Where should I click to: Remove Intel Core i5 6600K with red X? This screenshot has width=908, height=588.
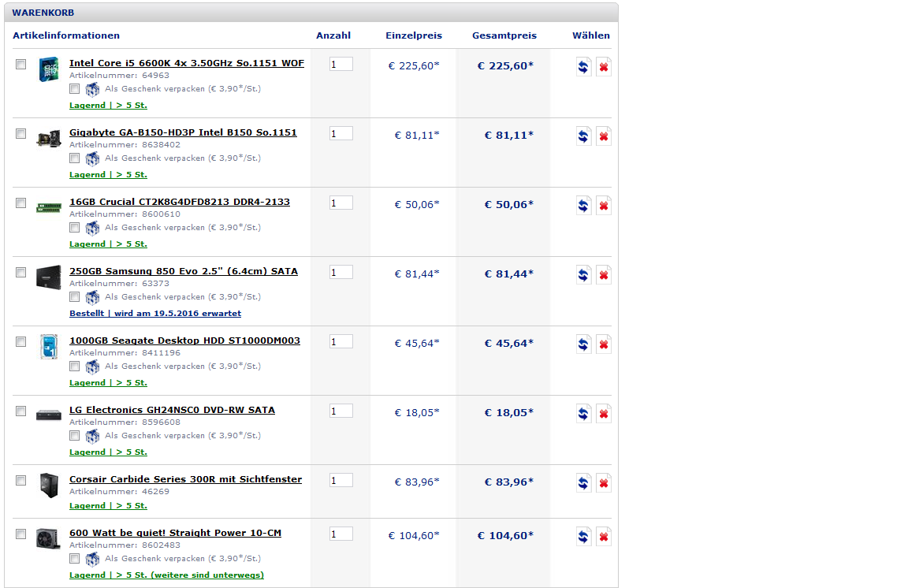tap(604, 67)
